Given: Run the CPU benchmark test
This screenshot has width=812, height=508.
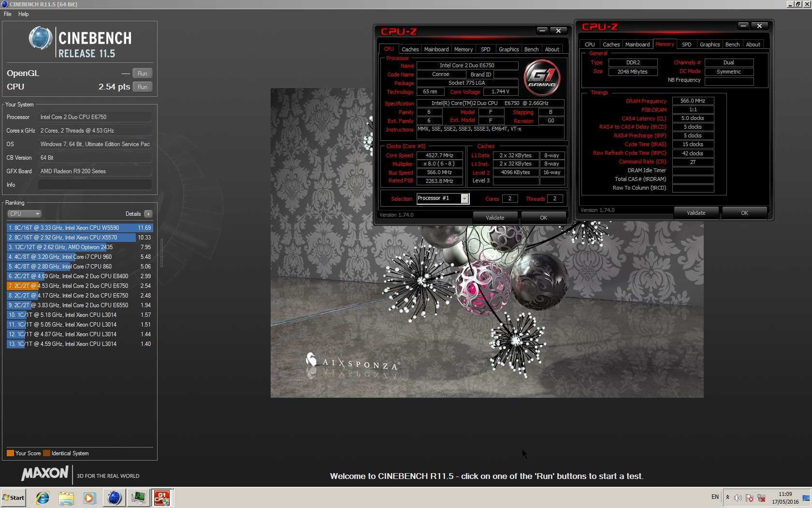Looking at the screenshot, I should click(x=142, y=87).
